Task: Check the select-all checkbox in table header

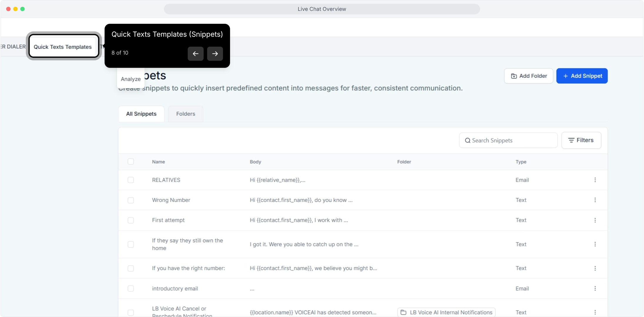Action: coord(131,162)
